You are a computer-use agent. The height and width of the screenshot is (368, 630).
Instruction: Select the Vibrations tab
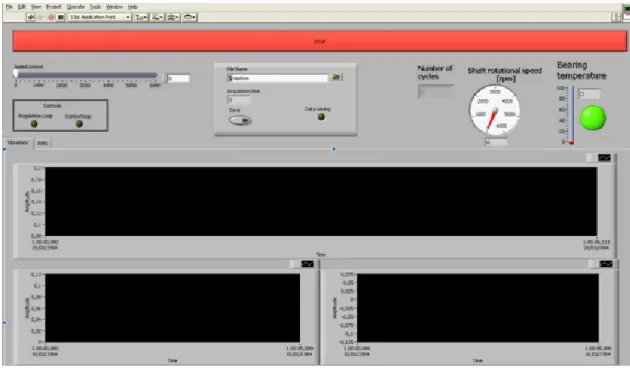tap(18, 143)
